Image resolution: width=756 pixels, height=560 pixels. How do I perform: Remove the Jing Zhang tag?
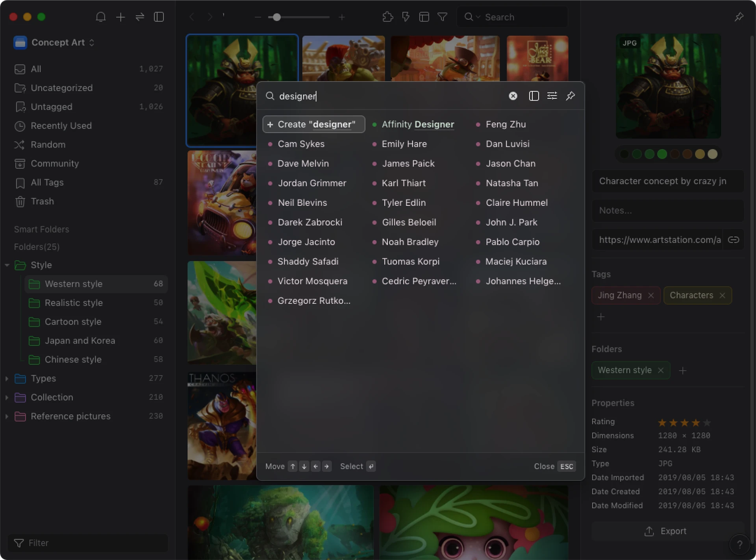tap(651, 295)
